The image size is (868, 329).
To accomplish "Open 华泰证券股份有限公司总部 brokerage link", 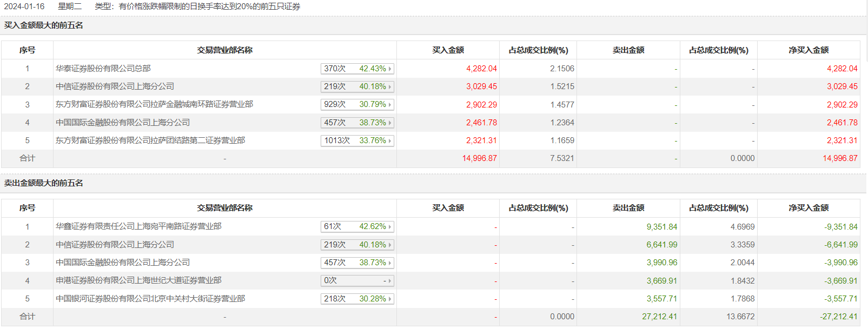I will (103, 69).
